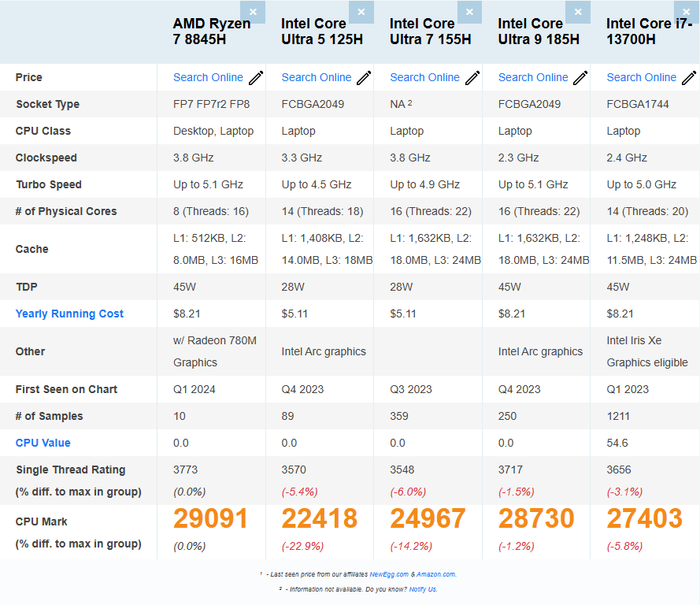Edit price pencil for i7-13700H
This screenshot has width=700, height=605.
(x=689, y=78)
